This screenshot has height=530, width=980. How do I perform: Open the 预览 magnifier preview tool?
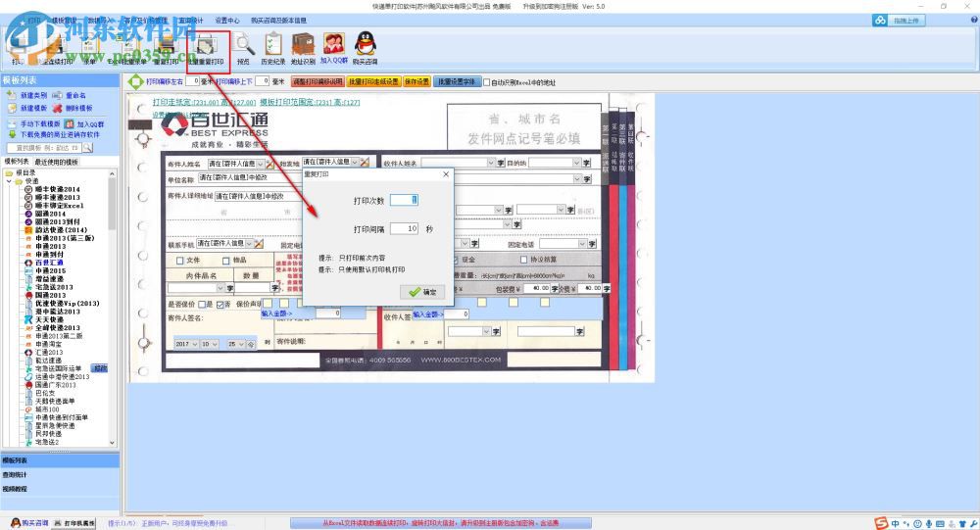click(243, 46)
